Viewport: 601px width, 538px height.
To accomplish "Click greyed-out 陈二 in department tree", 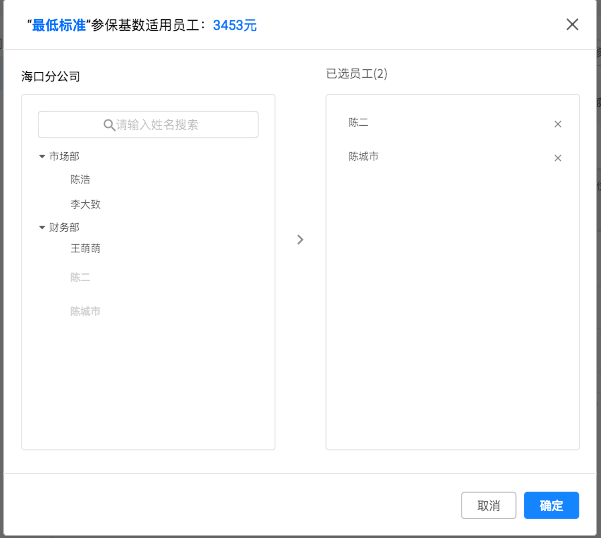I will click(80, 277).
